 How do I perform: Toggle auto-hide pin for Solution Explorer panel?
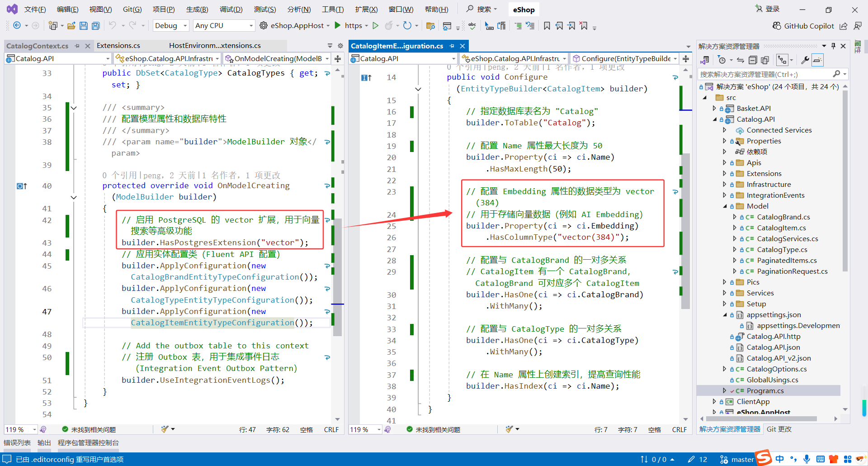[833, 46]
